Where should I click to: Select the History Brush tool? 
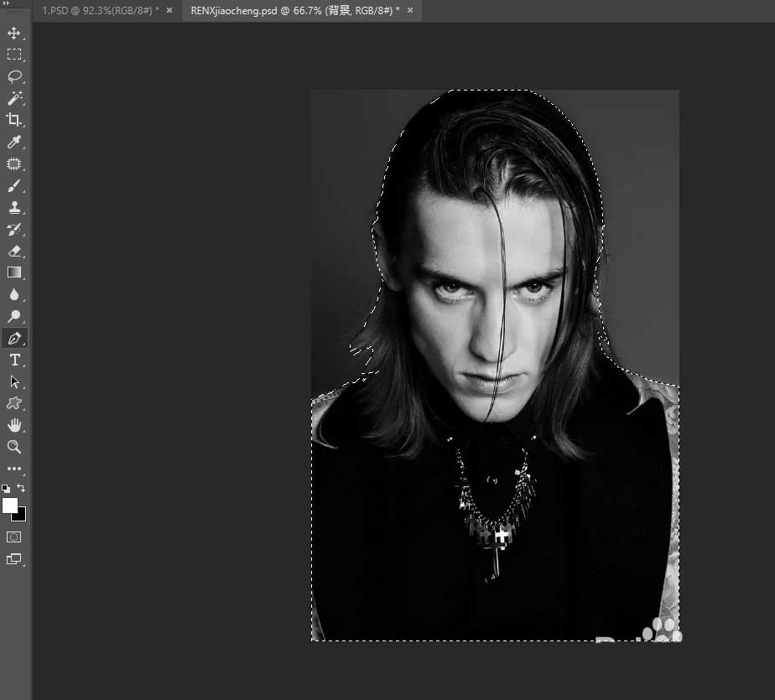(13, 229)
